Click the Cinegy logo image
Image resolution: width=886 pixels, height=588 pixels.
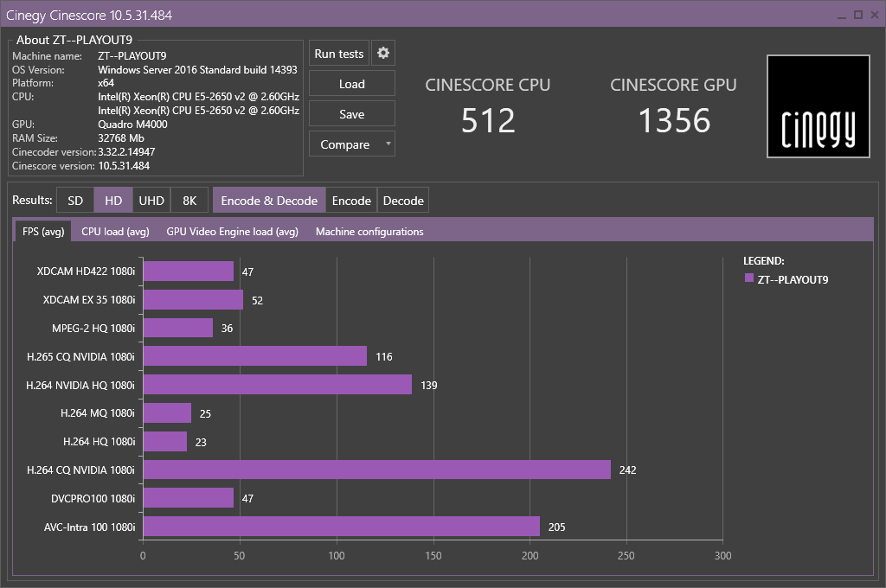818,106
